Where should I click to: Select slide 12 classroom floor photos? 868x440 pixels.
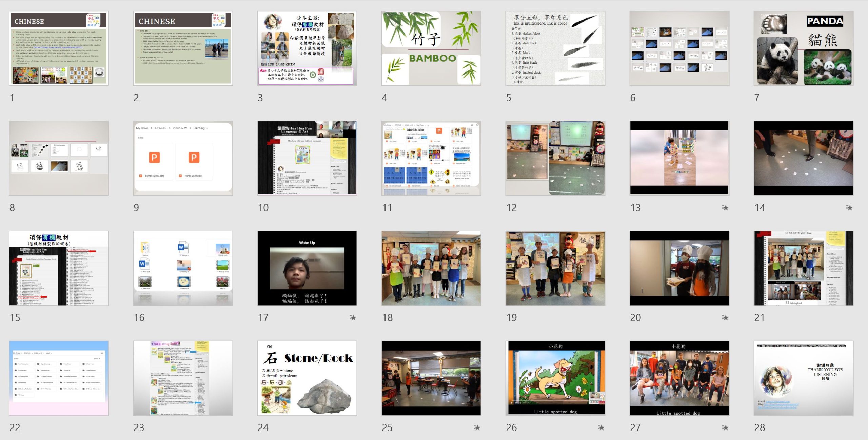[x=555, y=158]
